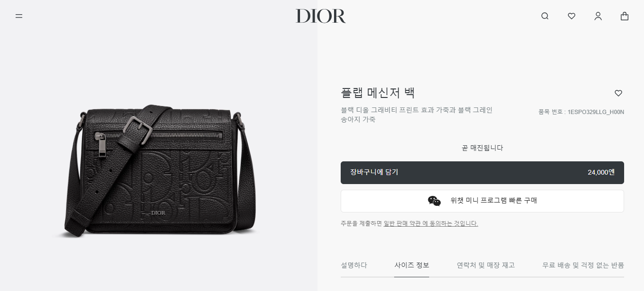Open the wishlist heart in header
Image resolution: width=644 pixels, height=291 pixels.
pyautogui.click(x=572, y=16)
